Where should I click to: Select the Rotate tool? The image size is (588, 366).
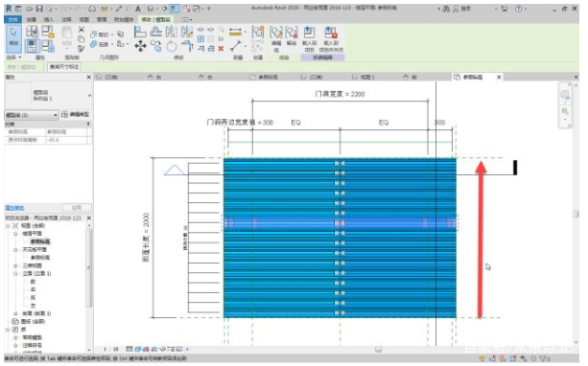(172, 46)
